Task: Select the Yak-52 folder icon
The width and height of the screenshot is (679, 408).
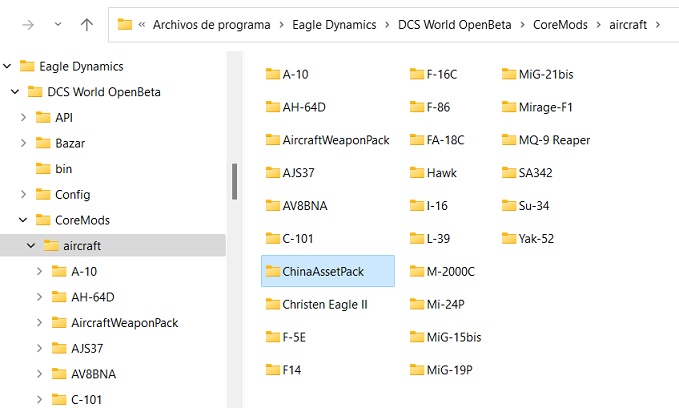Action: [509, 238]
